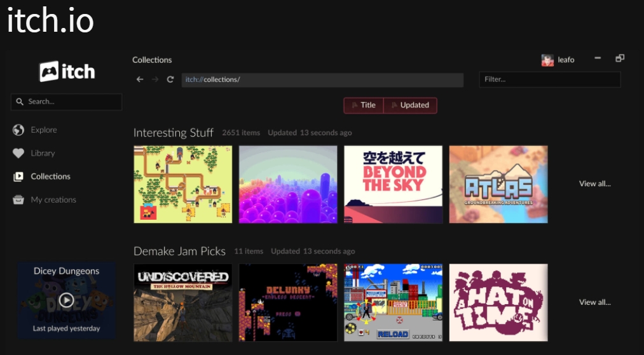Go back with the left arrow
644x355 pixels.
coord(140,79)
